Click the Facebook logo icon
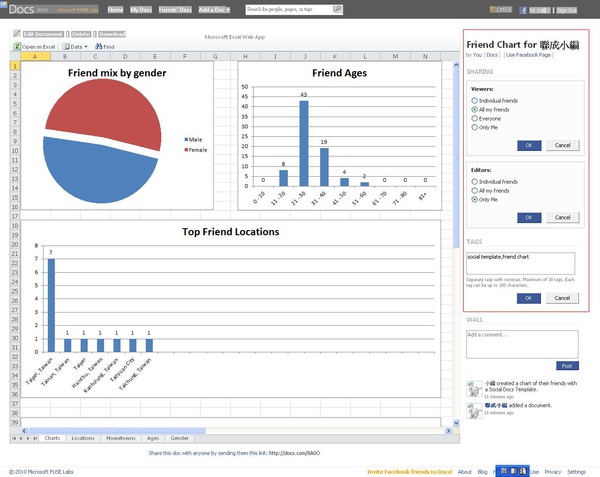The width and height of the screenshot is (600, 477). (x=523, y=10)
